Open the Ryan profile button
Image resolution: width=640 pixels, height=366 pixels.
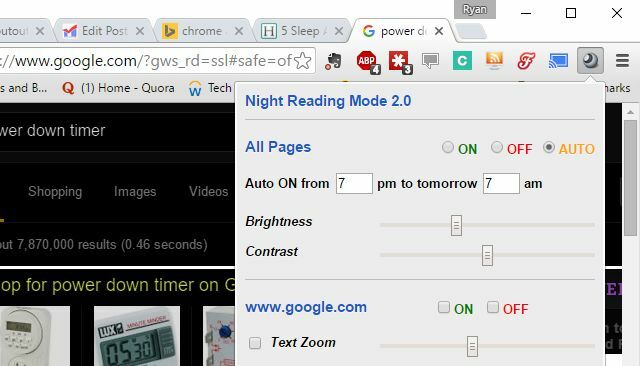[x=475, y=9]
